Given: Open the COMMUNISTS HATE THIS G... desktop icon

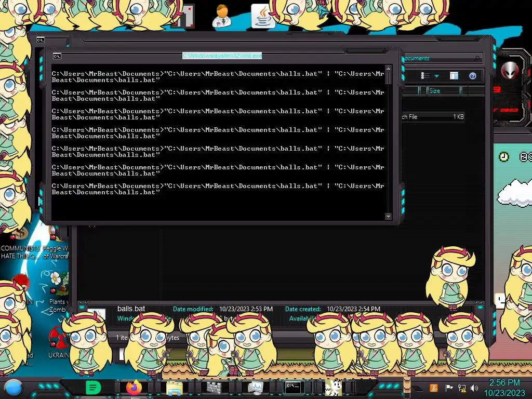Looking at the screenshot, I should click(x=20, y=243).
